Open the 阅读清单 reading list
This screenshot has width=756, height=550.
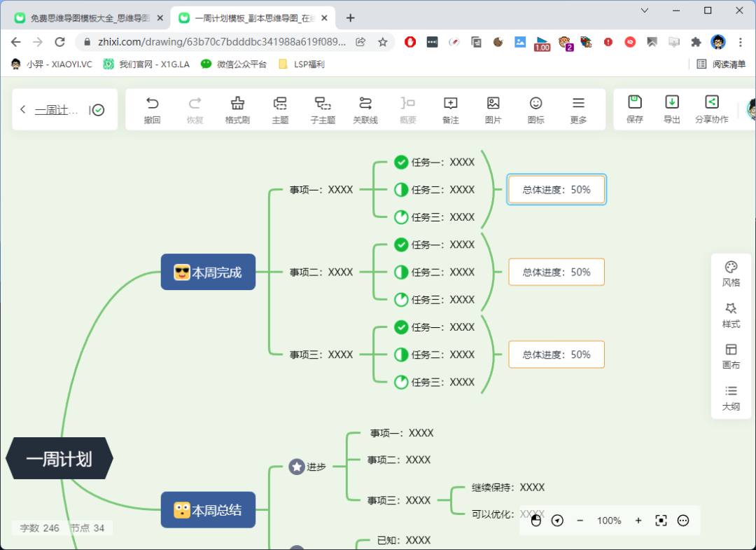721,64
